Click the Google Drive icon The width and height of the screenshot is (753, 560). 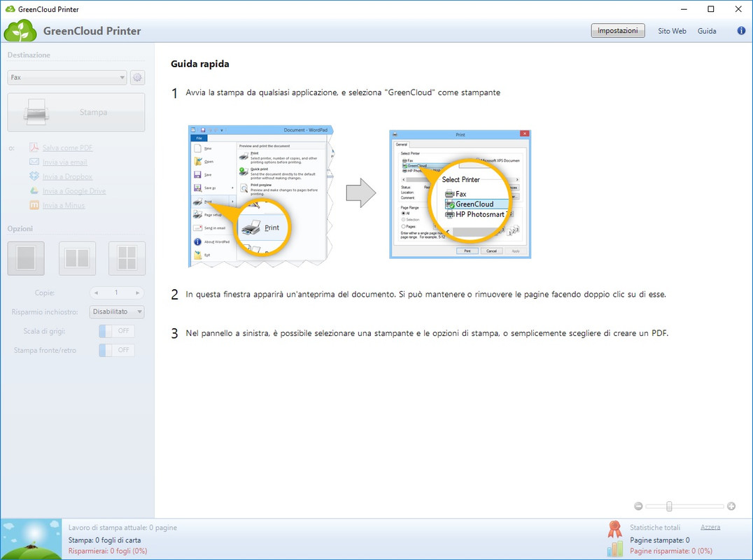pos(34,190)
